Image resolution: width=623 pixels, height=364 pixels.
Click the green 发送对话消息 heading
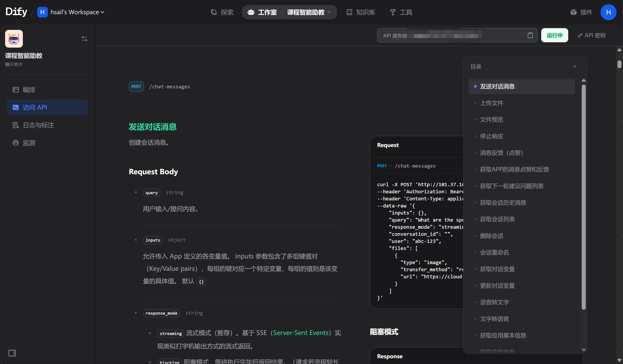tap(153, 127)
